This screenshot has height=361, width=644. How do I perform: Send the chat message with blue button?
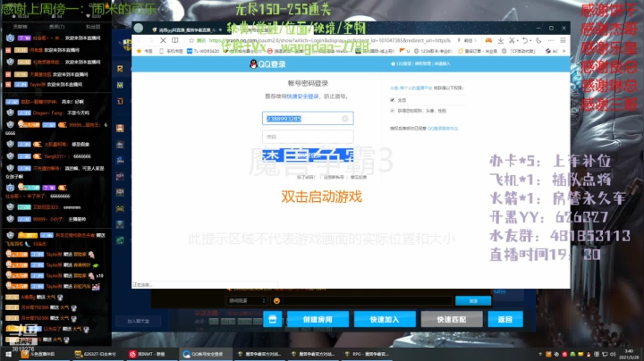click(473, 301)
